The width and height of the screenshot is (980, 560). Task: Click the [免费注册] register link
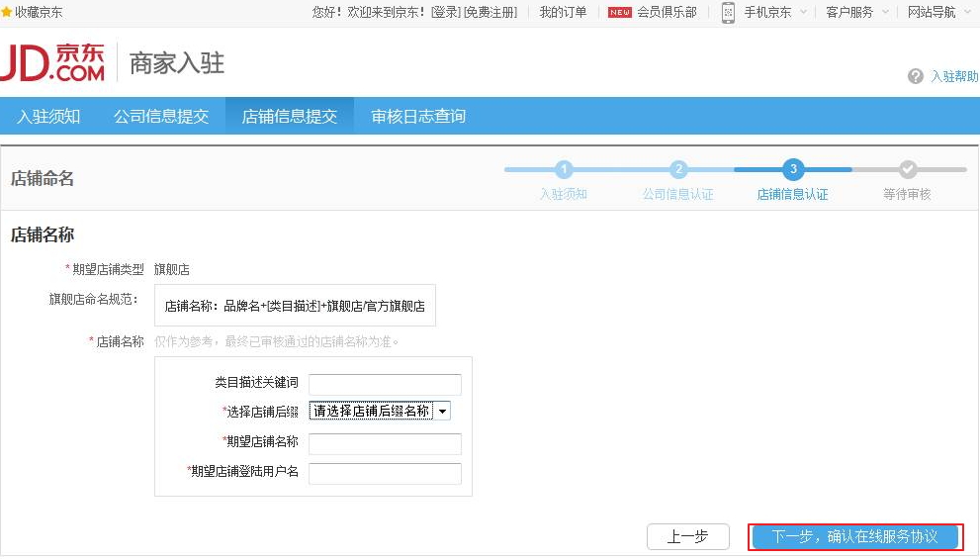coord(490,12)
